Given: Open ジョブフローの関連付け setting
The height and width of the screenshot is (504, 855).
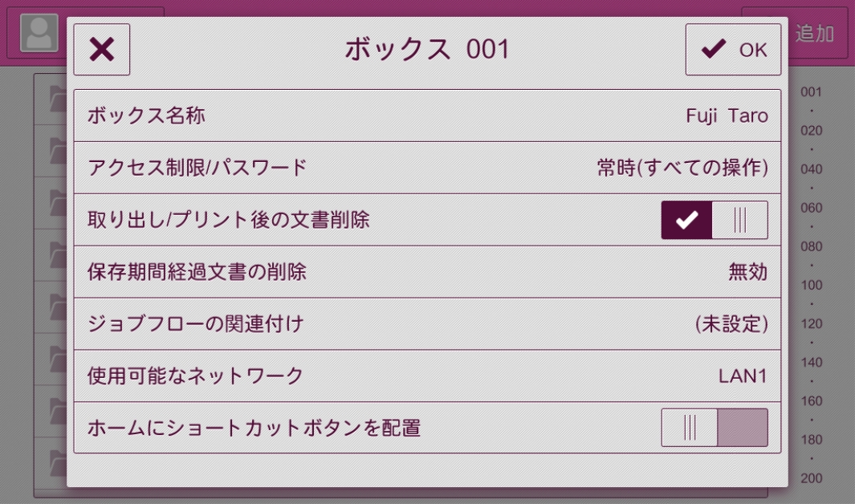Looking at the screenshot, I should (x=426, y=324).
